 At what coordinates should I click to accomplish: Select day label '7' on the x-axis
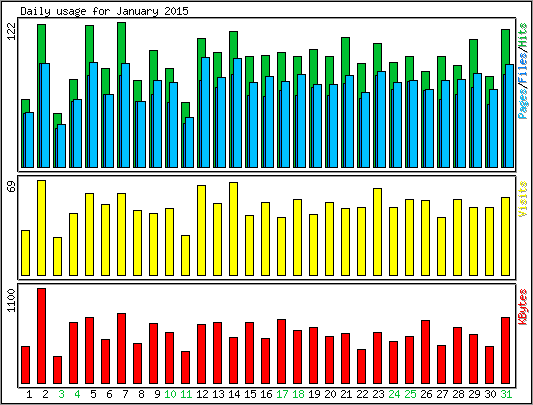125,394
